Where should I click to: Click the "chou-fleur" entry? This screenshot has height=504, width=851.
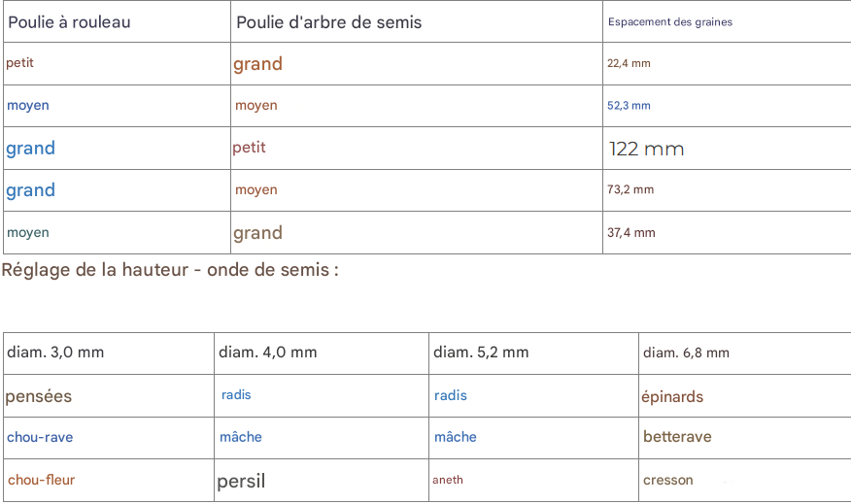click(x=41, y=480)
